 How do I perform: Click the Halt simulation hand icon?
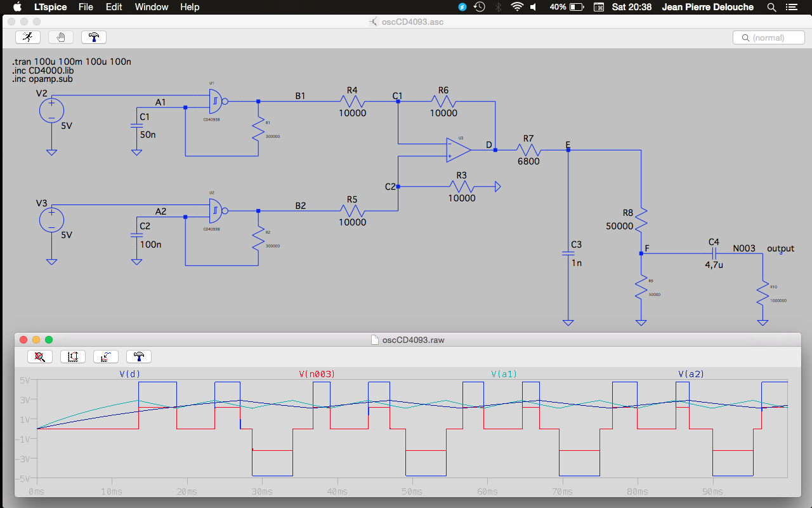(61, 37)
